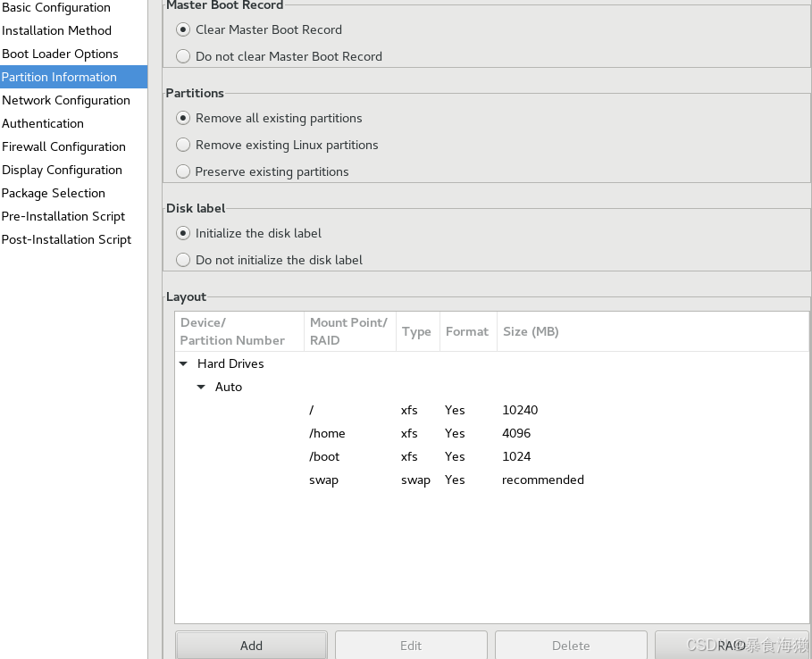
Task: Select the /home partition row
Action: tap(327, 433)
